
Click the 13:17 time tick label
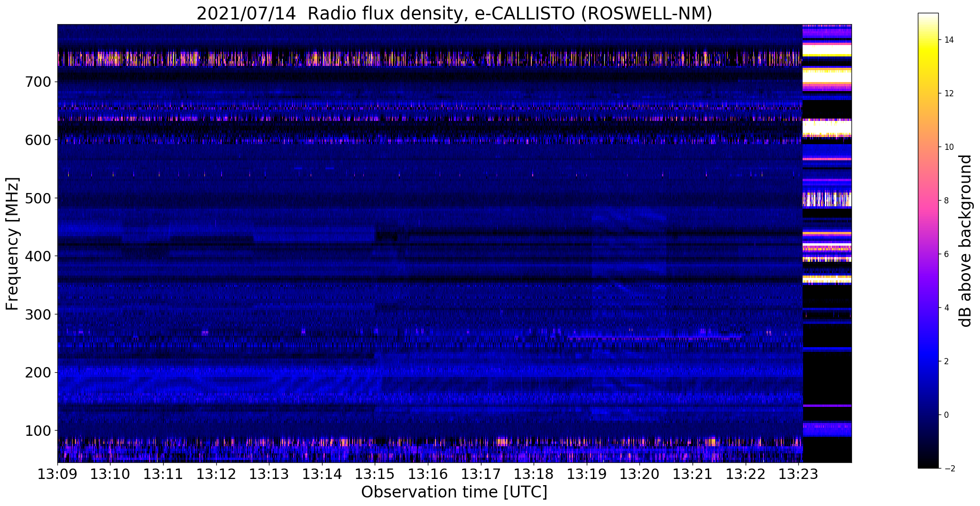481,474
